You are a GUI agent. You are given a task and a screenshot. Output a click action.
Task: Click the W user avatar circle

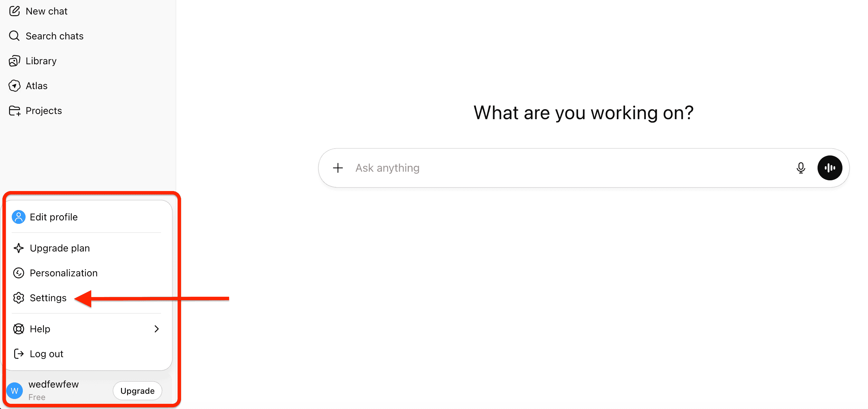(x=15, y=391)
